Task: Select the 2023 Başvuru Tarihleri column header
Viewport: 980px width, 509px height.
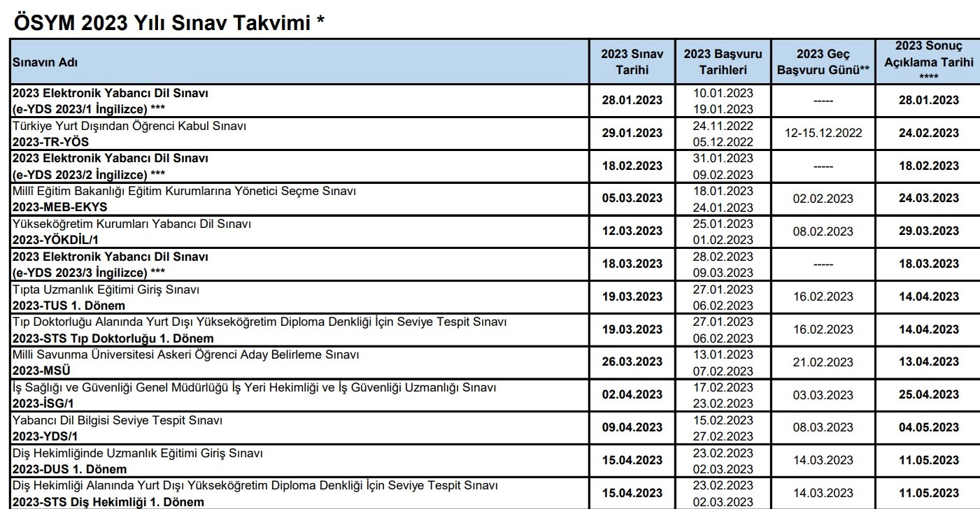Action: pos(723,62)
